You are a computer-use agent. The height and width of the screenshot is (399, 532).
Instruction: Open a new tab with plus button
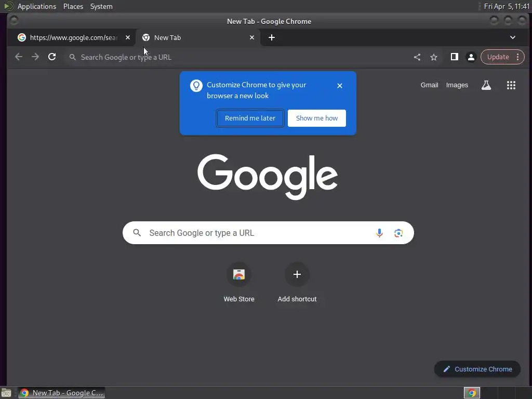(271, 37)
